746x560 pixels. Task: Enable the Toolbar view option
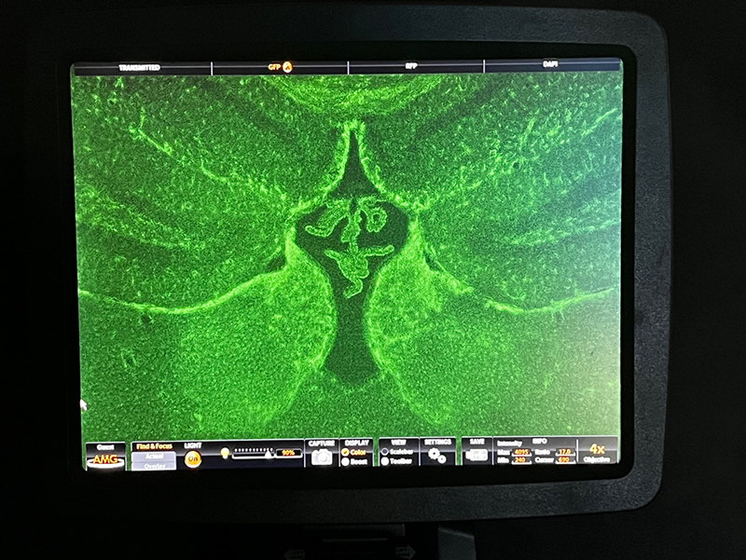pyautogui.click(x=384, y=462)
